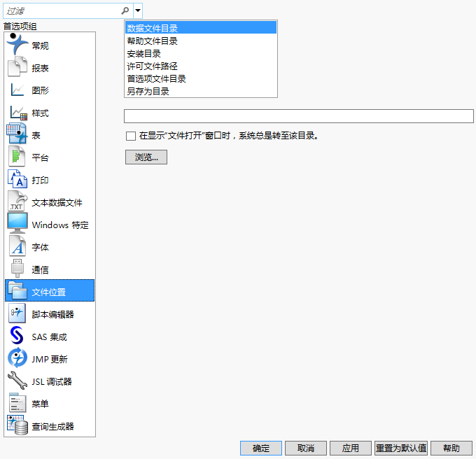Click 重置为默认值 reset button
The image size is (476, 459).
[x=401, y=448]
